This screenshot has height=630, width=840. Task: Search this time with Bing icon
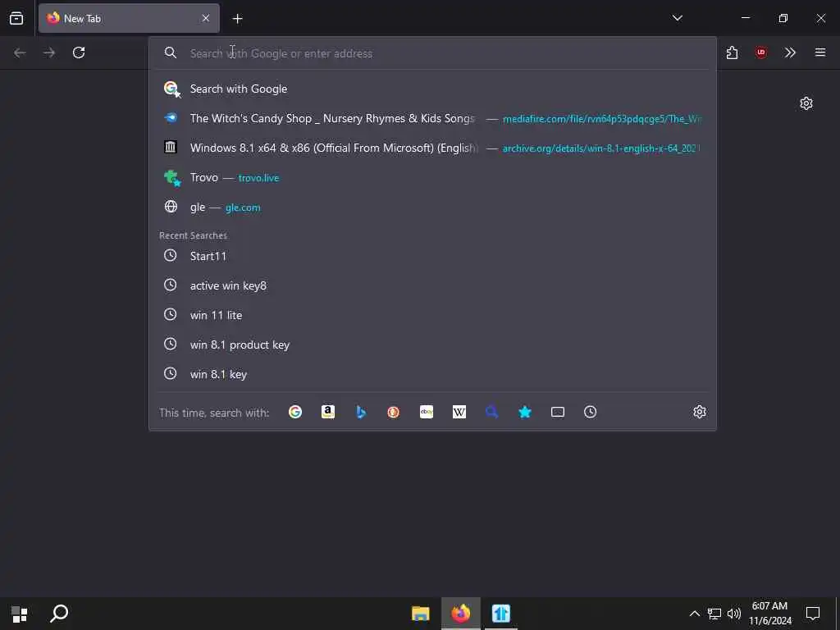tap(361, 412)
